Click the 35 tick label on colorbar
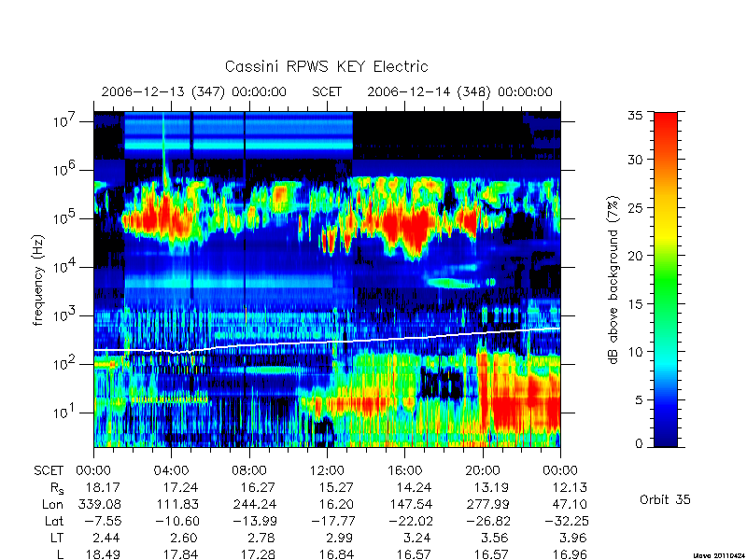The image size is (747, 560). point(635,116)
